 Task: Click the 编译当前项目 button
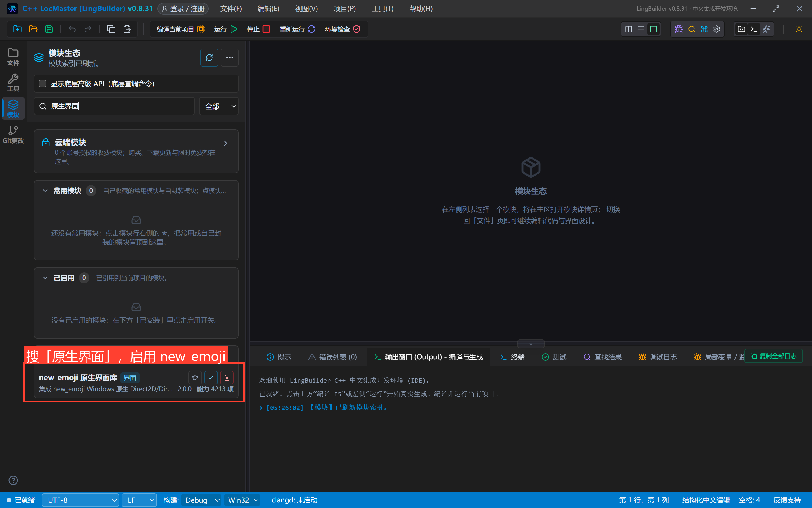(181, 29)
